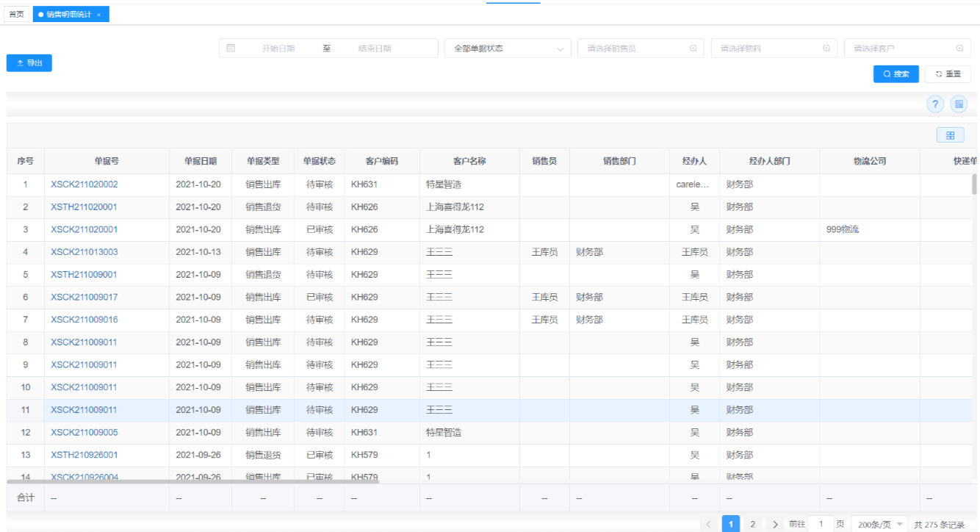Screen dimensions: 980x532
Task: Open document link XSCK211009017
Action: point(84,298)
